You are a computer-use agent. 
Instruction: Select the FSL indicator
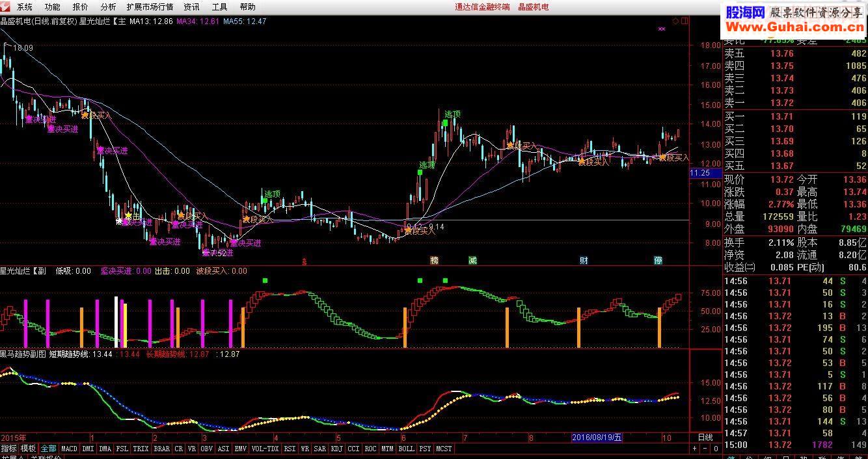pos(122,449)
